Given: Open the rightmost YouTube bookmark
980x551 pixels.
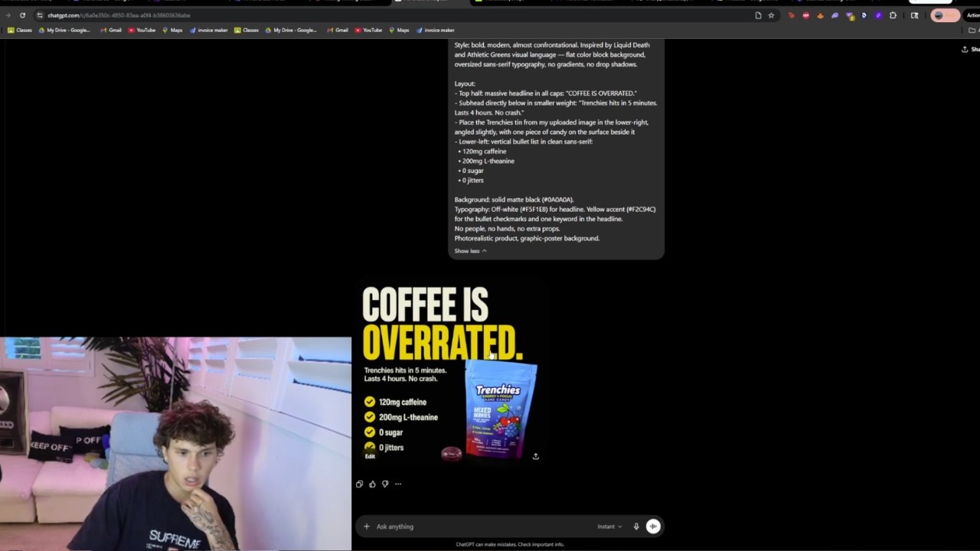Looking at the screenshot, I should pyautogui.click(x=368, y=30).
